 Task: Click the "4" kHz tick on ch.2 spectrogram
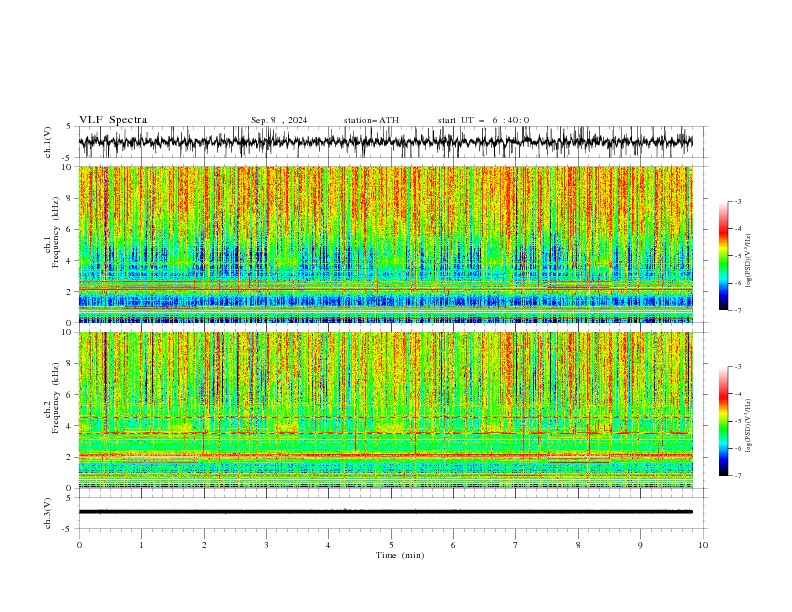click(70, 426)
